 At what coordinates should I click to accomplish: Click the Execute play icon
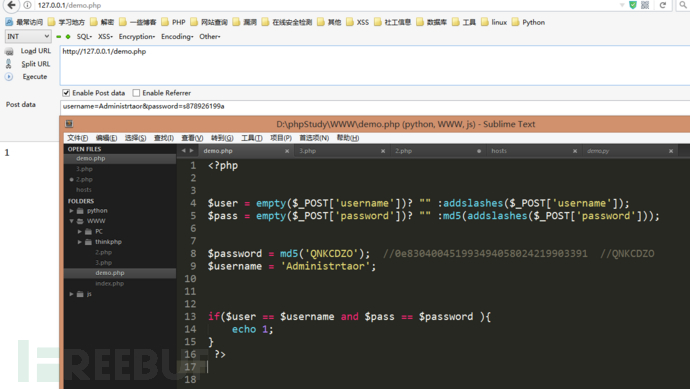(9, 77)
